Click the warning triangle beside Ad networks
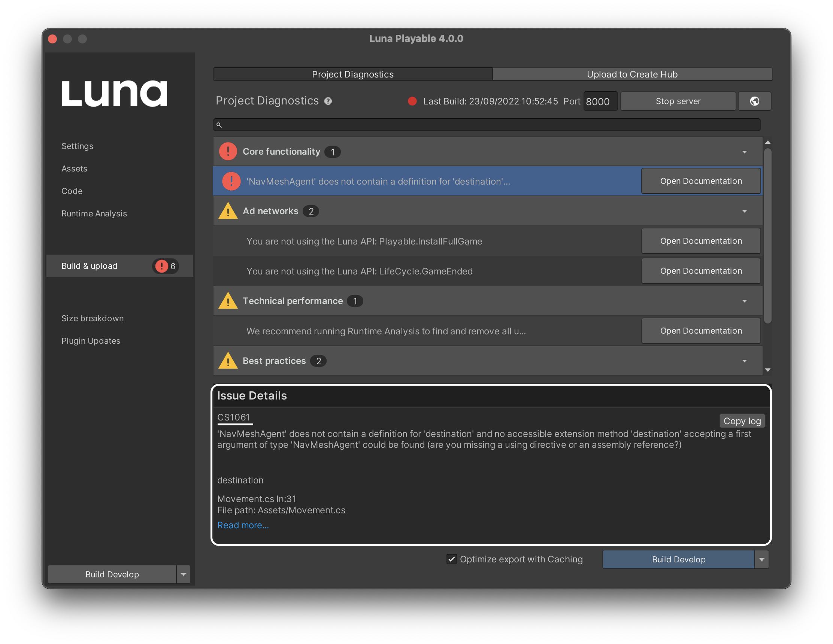This screenshot has width=833, height=644. point(228,210)
